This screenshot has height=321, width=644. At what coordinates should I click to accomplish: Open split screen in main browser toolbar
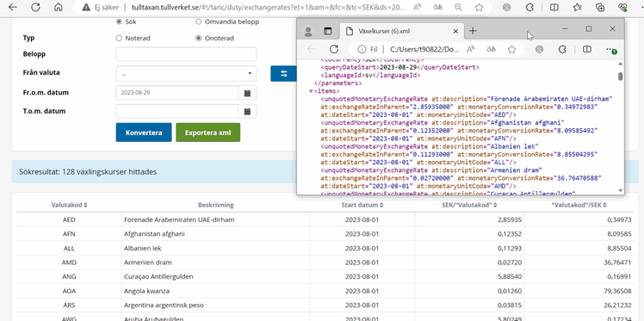pos(554,7)
